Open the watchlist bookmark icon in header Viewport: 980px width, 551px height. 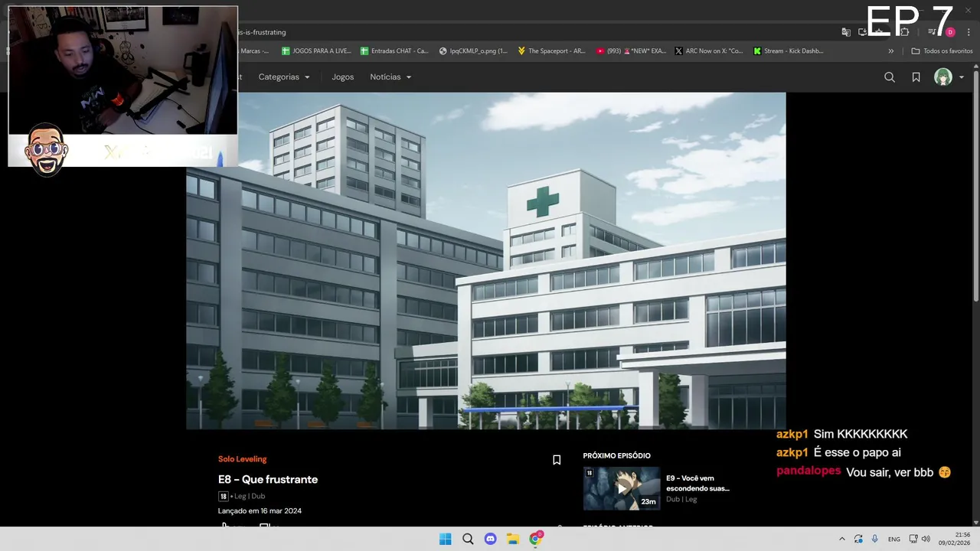[x=916, y=77]
